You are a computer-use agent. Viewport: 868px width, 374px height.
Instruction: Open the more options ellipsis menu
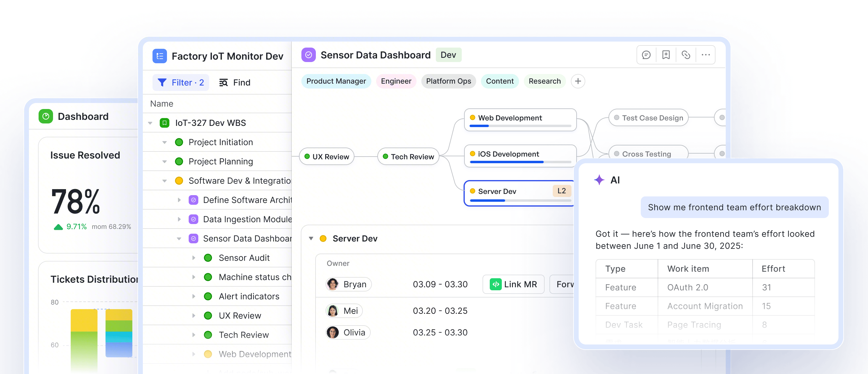pyautogui.click(x=706, y=55)
